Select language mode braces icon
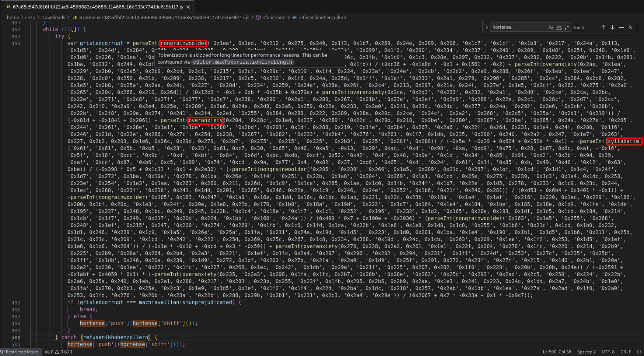 point(639,352)
